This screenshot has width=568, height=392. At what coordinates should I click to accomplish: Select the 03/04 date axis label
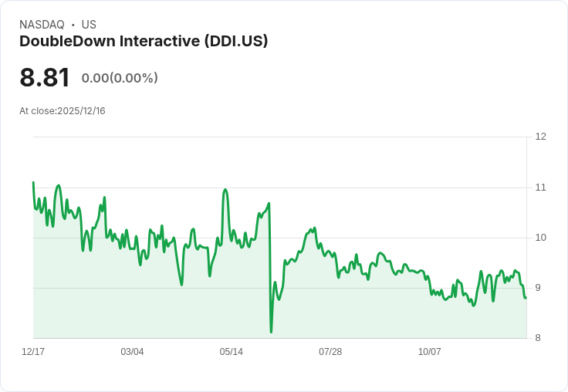[132, 352]
